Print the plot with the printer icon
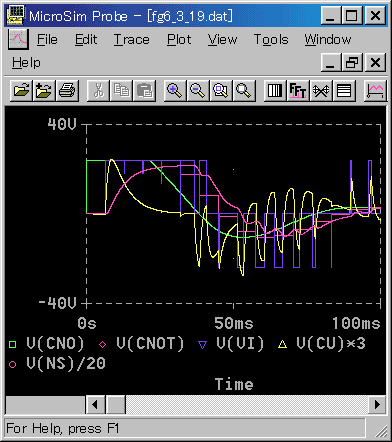The width and height of the screenshot is (392, 442). point(67,90)
